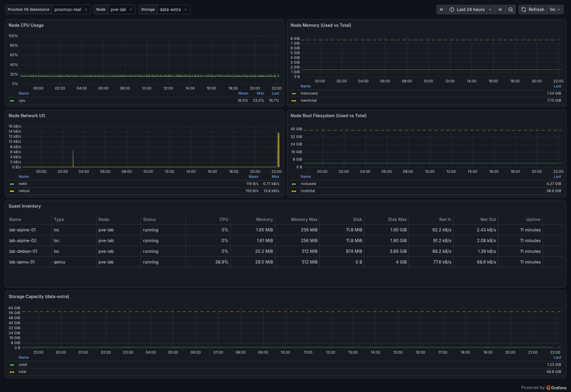Click the Grafana logo in footer
The image size is (571, 392).
[556, 388]
